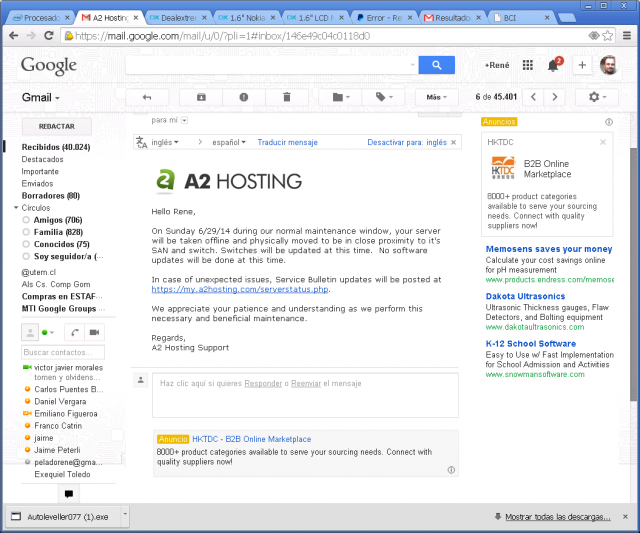Reload the current page
This screenshot has height=533, width=640.
point(49,36)
